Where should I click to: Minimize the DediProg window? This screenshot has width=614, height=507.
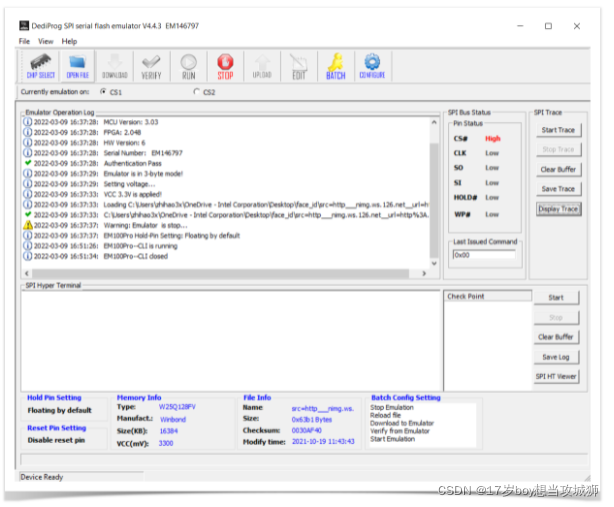tap(520, 26)
